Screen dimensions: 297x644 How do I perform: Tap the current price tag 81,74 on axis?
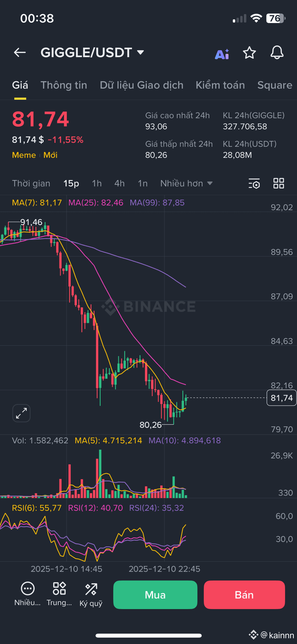(282, 398)
